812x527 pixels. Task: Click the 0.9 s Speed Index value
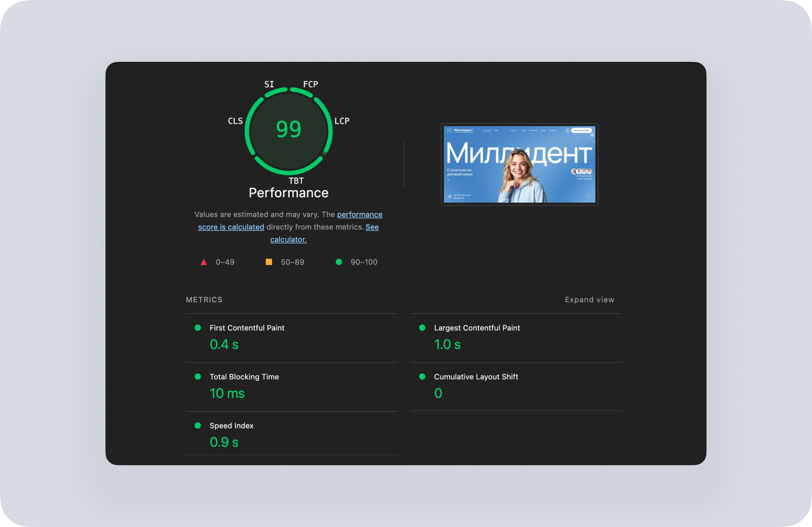pyautogui.click(x=224, y=442)
